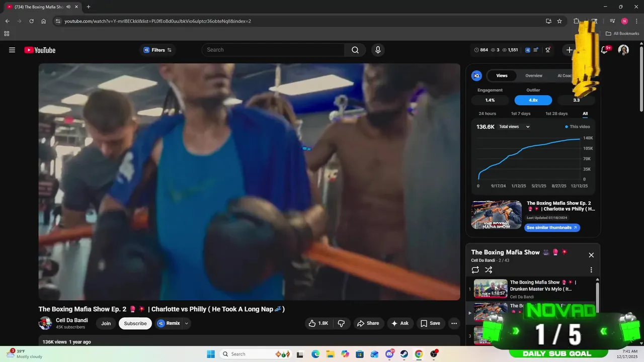Open the Chrome Extensions puzzle icon
Viewport: 644px width, 362px height.
point(577,21)
